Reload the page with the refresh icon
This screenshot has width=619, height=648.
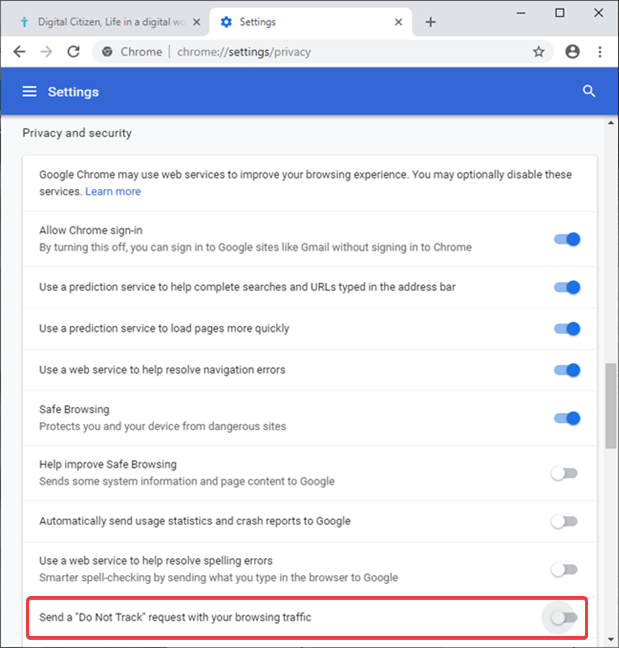[74, 52]
